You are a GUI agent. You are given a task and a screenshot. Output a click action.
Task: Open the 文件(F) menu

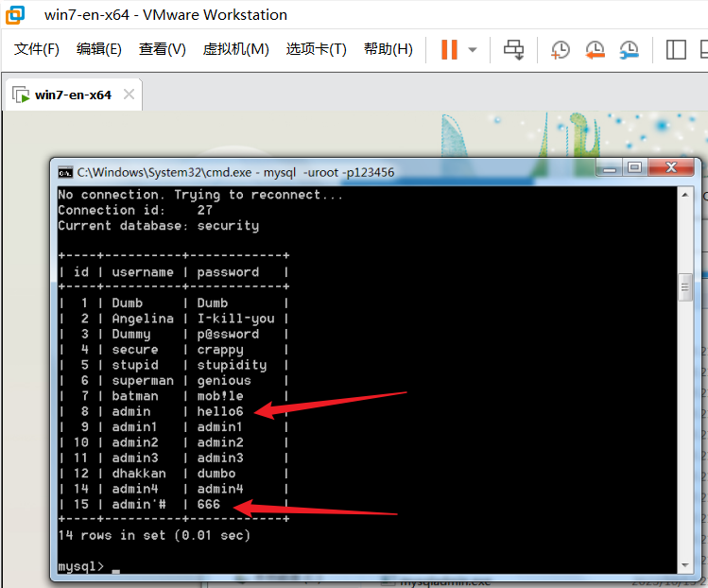point(37,49)
